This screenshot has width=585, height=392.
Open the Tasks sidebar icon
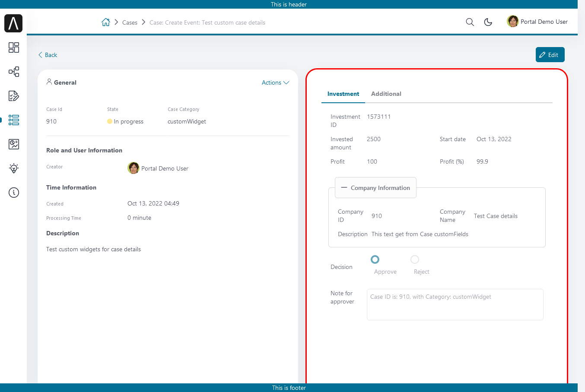point(14,96)
